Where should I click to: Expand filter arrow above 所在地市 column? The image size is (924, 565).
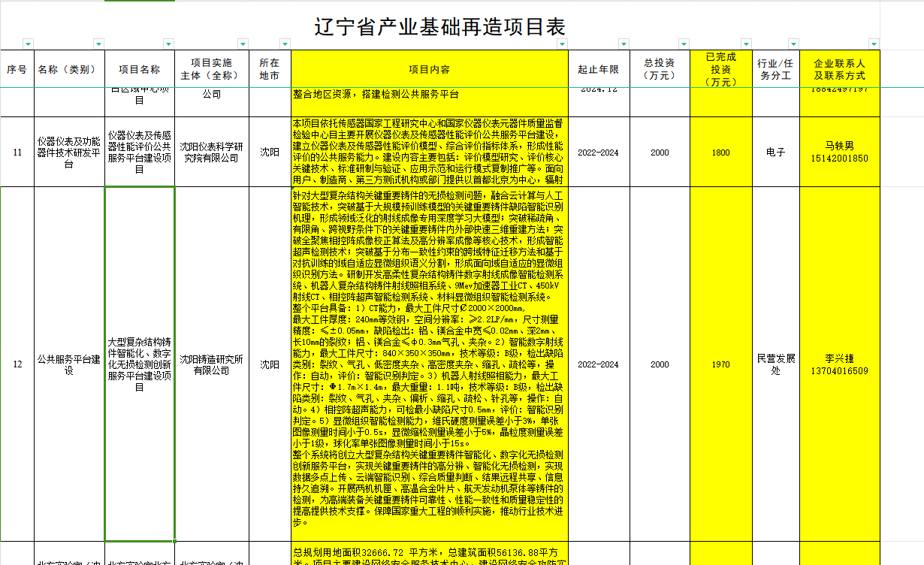[285, 44]
